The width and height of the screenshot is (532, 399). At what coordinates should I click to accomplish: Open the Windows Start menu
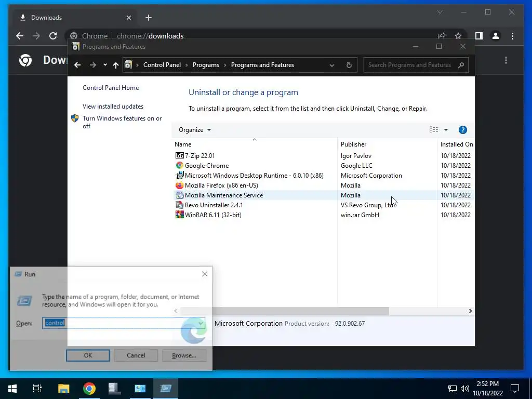point(12,389)
